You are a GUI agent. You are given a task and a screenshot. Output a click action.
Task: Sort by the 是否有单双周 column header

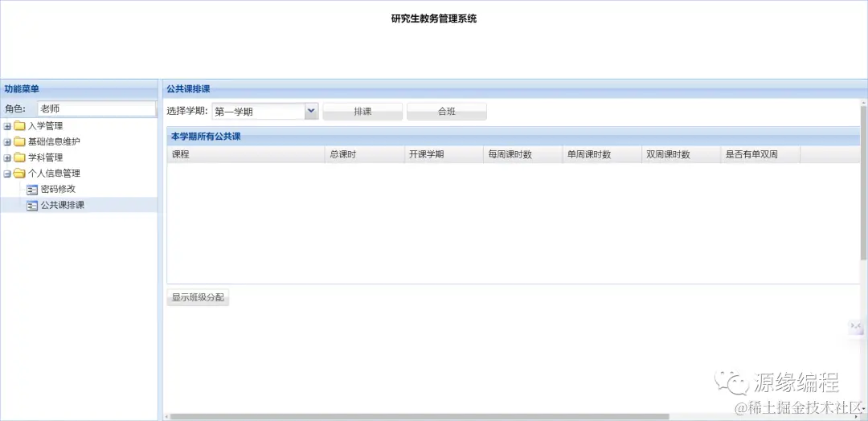click(x=760, y=154)
